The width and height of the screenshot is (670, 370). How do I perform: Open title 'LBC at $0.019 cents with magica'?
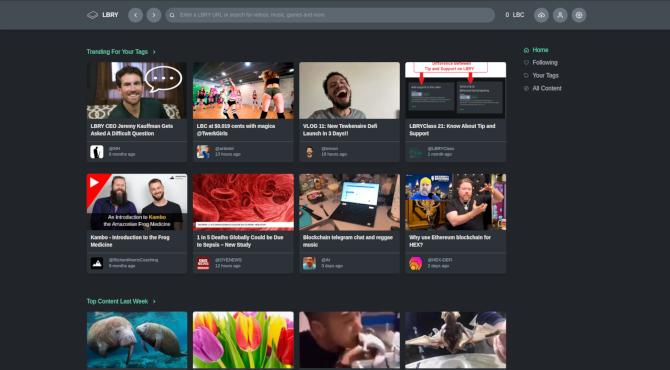pyautogui.click(x=236, y=130)
